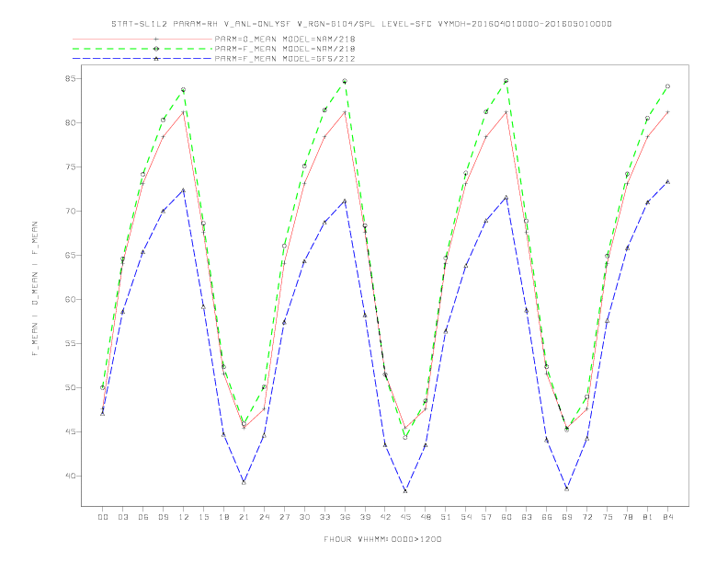Click y-axis tick label 75
The image size is (728, 563).
click(x=71, y=167)
